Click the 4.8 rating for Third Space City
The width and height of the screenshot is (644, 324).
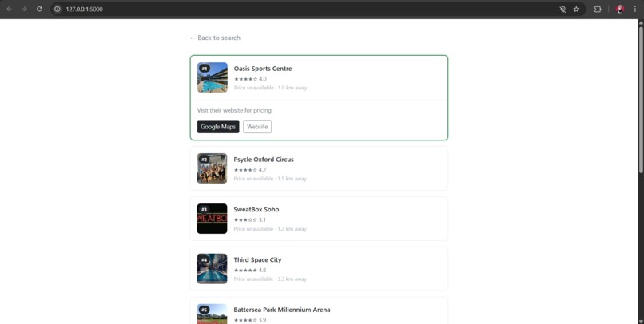pyautogui.click(x=250, y=270)
